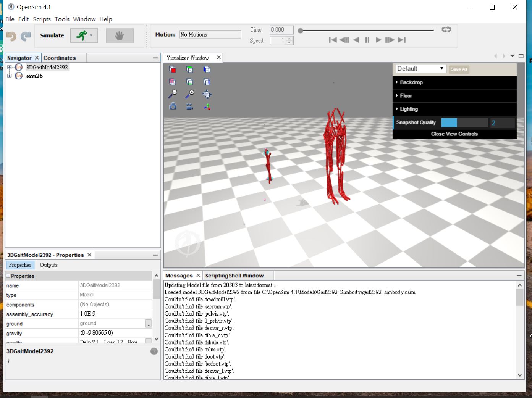Click the motion time slider knob
This screenshot has height=398, width=532.
click(301, 31)
